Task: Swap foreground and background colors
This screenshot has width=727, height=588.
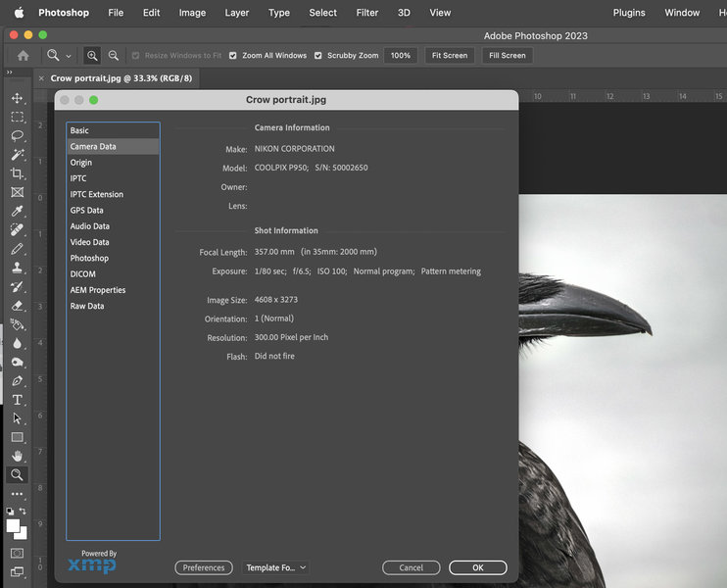Action: click(23, 511)
